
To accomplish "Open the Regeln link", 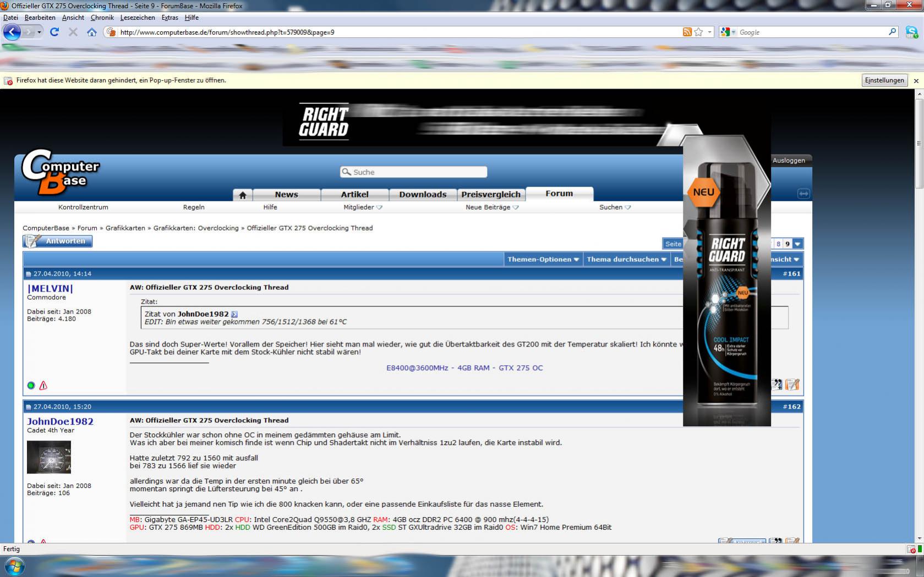I will point(194,207).
